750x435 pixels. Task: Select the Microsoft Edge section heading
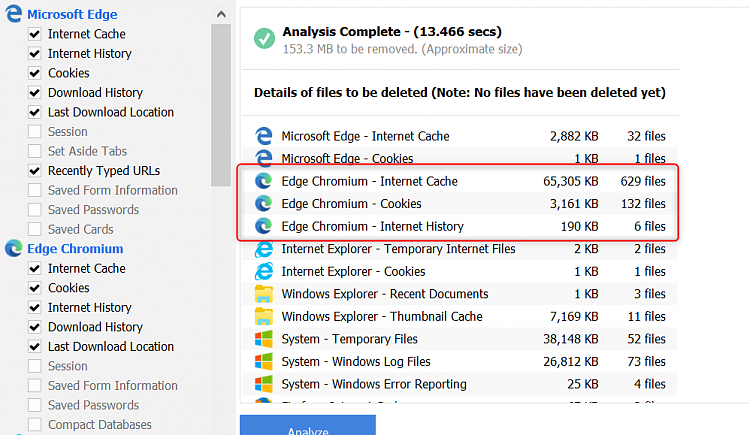tap(72, 14)
